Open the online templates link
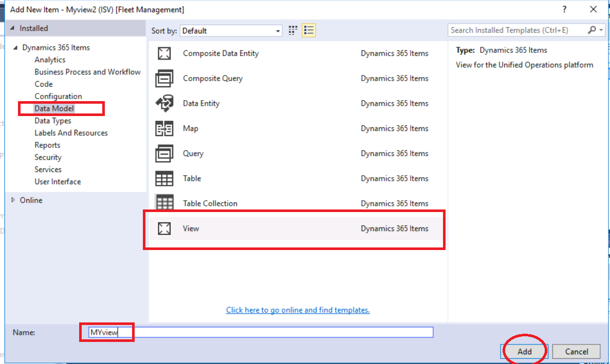The image size is (610, 364). coord(298,310)
